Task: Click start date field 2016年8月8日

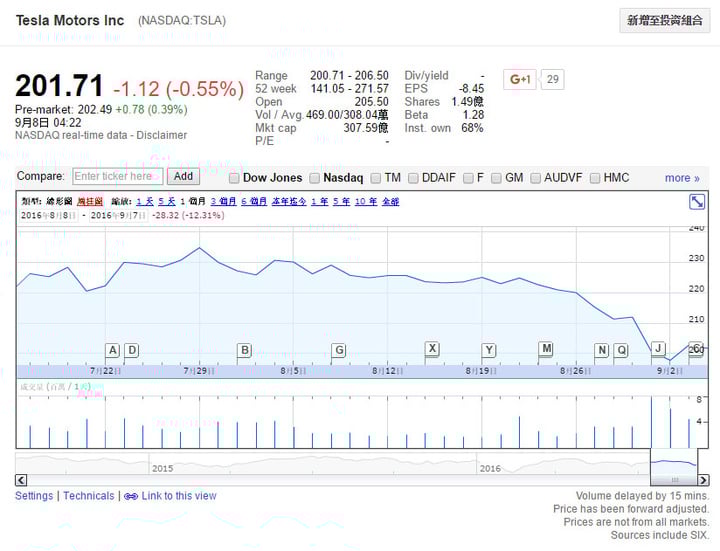Action: tap(48, 215)
